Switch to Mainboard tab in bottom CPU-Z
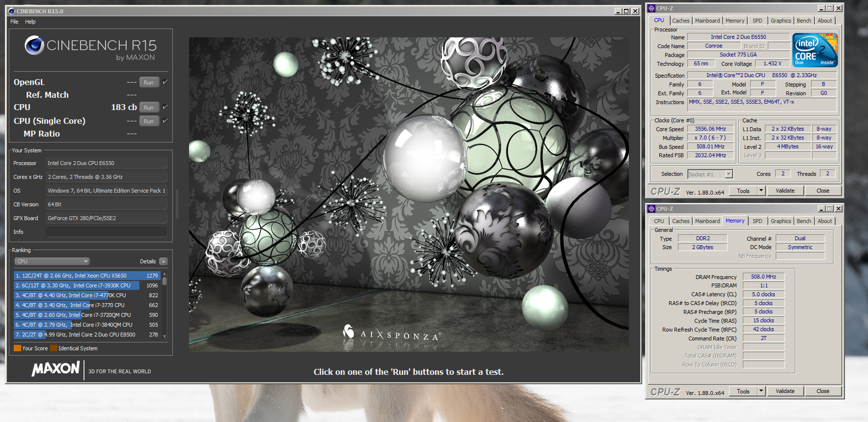This screenshot has height=422, width=868. [707, 221]
